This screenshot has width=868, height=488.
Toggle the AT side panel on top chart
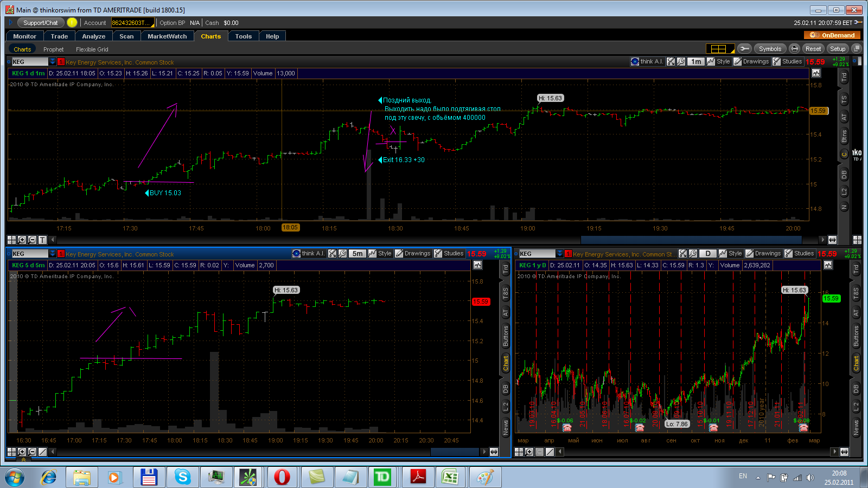click(x=844, y=117)
